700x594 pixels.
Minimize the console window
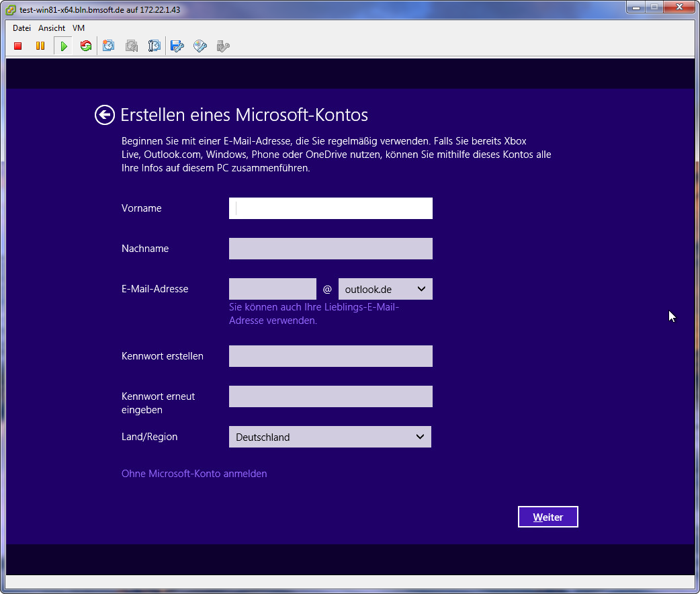[x=636, y=7]
